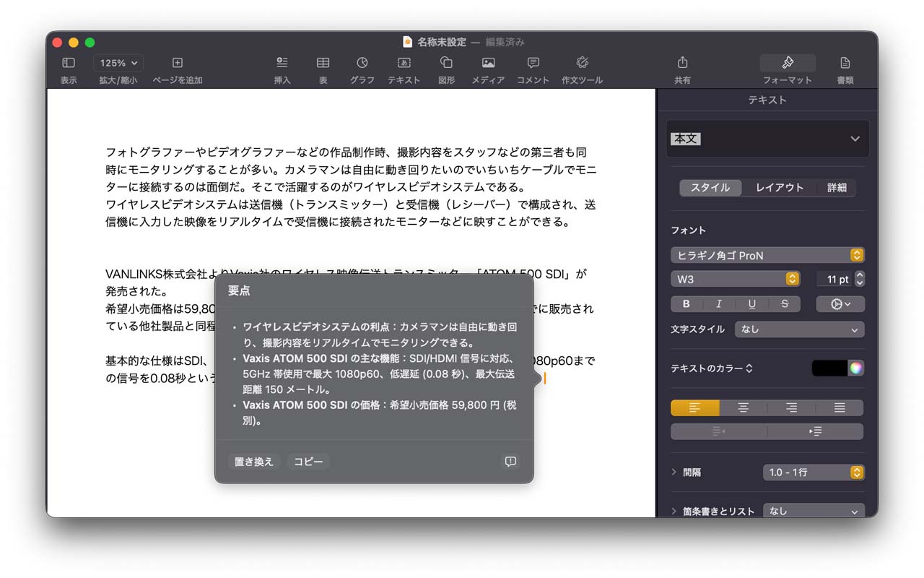Image resolution: width=924 pixels, height=578 pixels.
Task: Enable bold with the B button
Action: click(x=686, y=303)
